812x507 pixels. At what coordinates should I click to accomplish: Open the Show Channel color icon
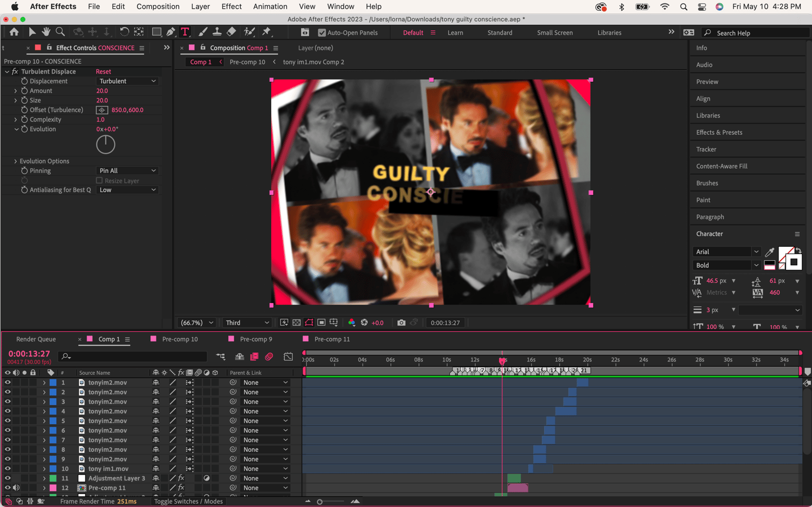click(352, 322)
